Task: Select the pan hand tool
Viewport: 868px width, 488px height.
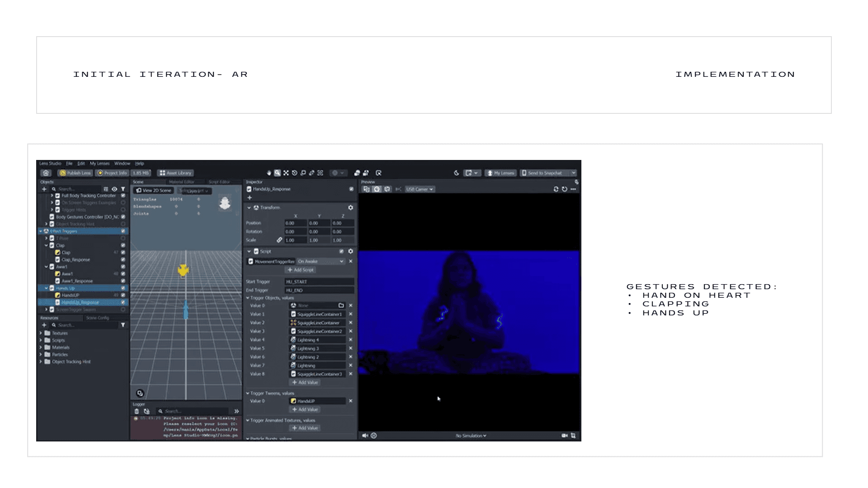Action: (x=269, y=173)
